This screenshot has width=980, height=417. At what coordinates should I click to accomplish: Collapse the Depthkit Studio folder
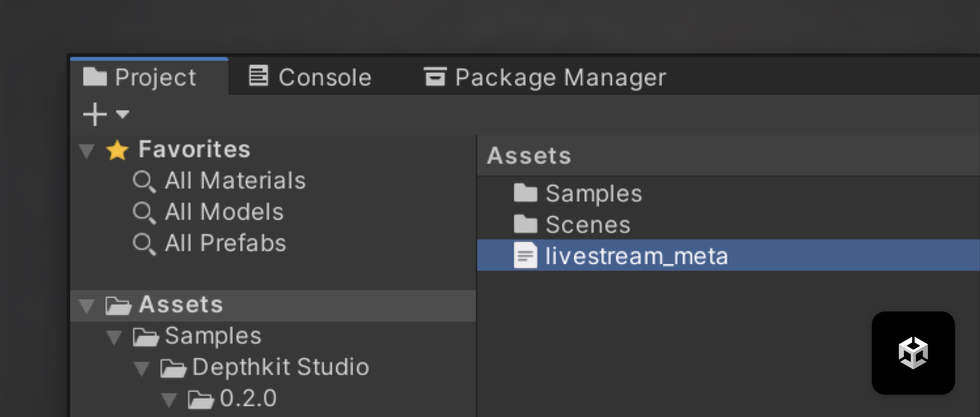pos(141,368)
